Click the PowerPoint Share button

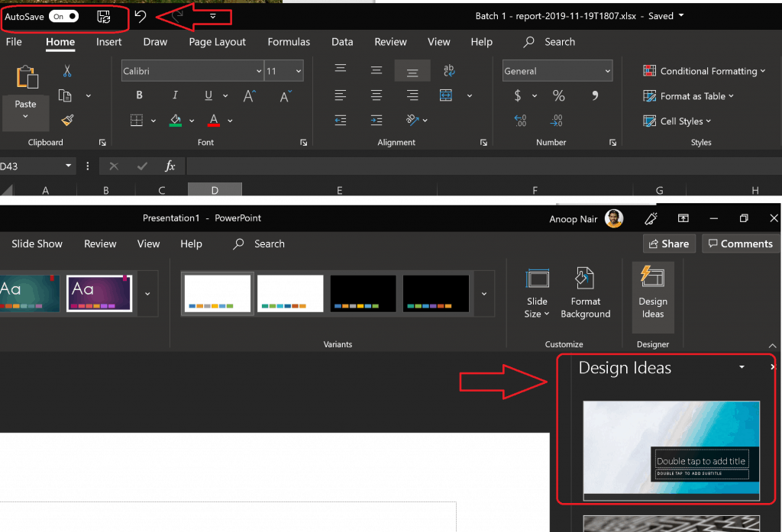[x=669, y=243]
